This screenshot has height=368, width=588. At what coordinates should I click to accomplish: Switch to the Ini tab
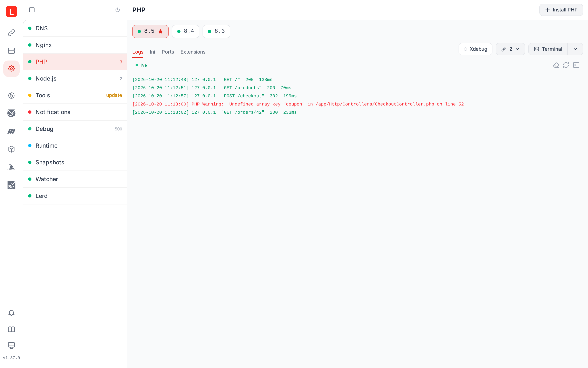pos(152,52)
